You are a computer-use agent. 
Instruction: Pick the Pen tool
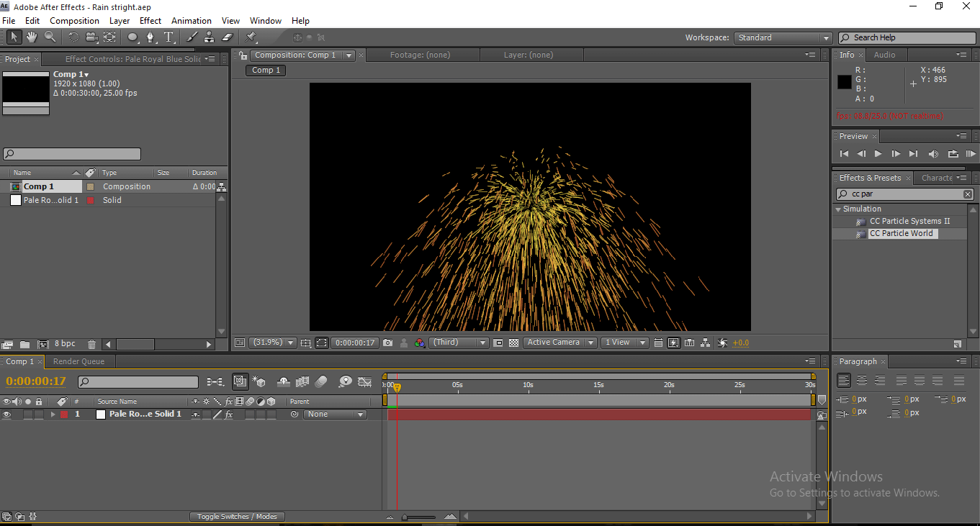150,37
